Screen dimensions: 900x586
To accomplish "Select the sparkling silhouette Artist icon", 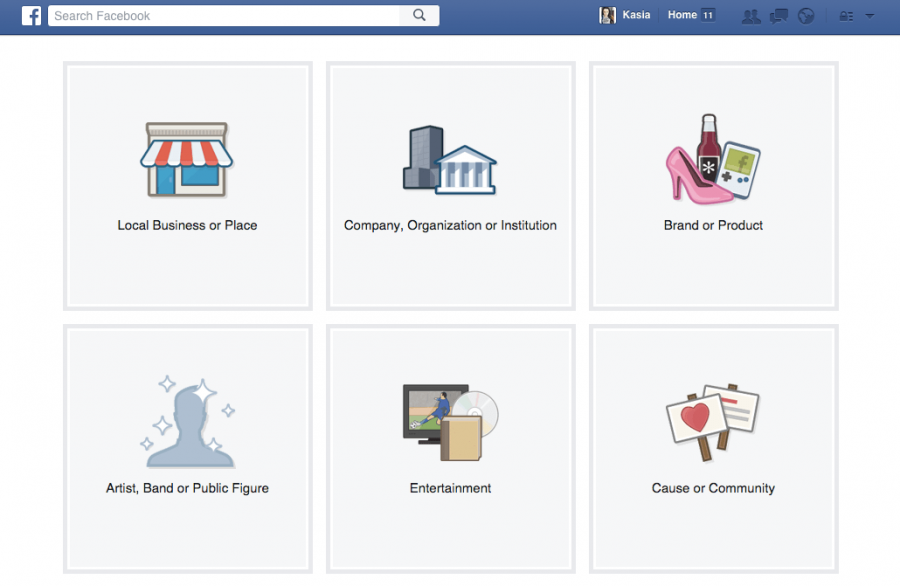I will [x=187, y=422].
